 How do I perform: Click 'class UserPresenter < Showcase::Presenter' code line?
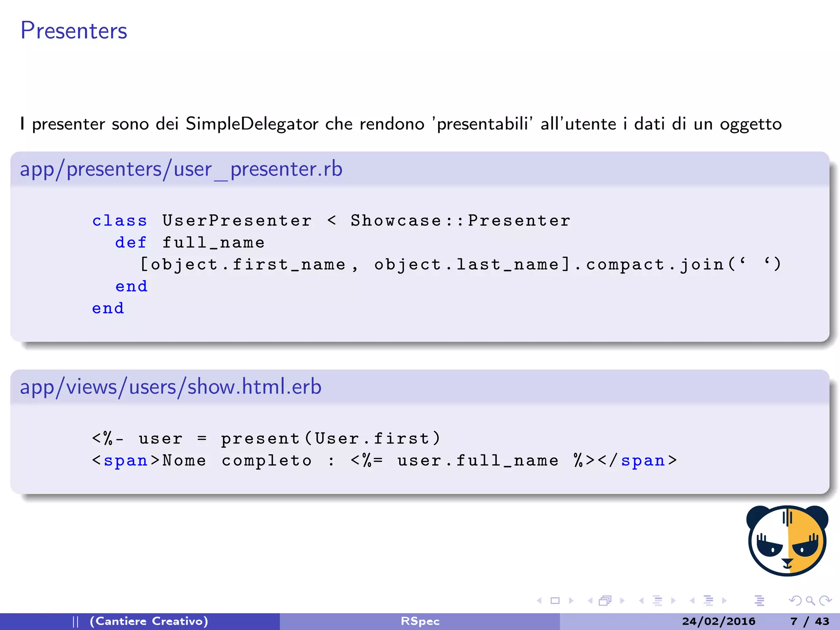pyautogui.click(x=331, y=221)
